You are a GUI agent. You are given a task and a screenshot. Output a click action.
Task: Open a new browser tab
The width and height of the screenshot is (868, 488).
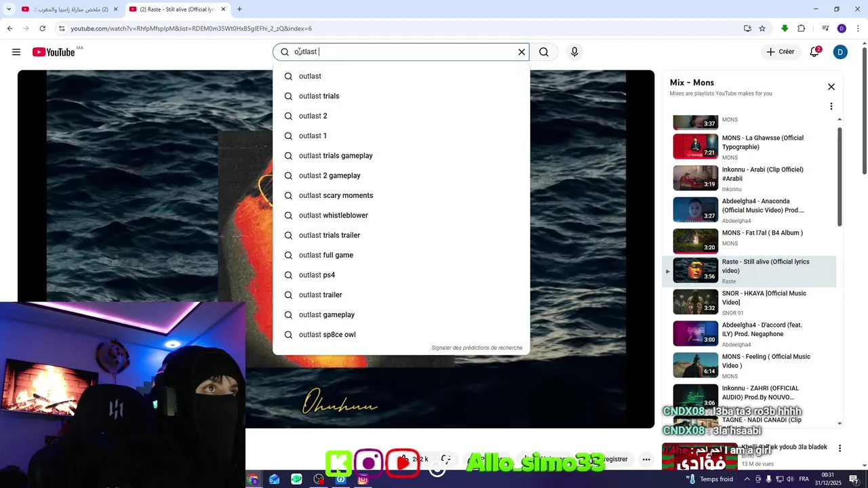pyautogui.click(x=239, y=9)
